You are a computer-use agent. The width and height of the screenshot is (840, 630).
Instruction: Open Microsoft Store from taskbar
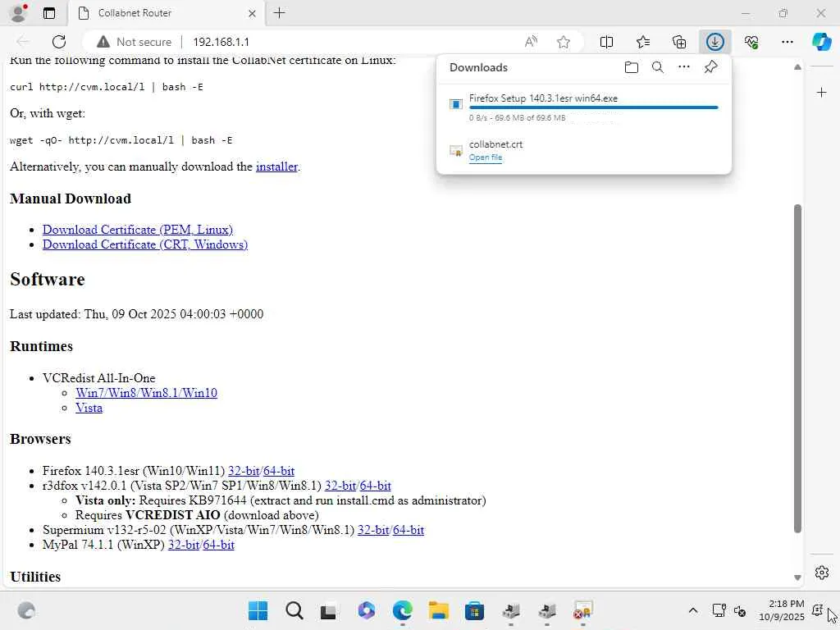click(475, 610)
